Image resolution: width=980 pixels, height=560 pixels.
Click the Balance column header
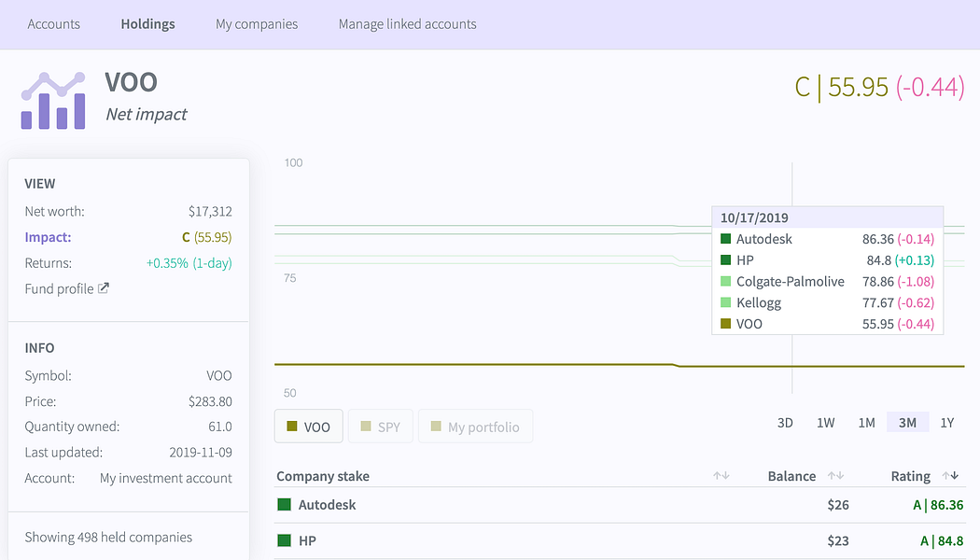tap(791, 476)
